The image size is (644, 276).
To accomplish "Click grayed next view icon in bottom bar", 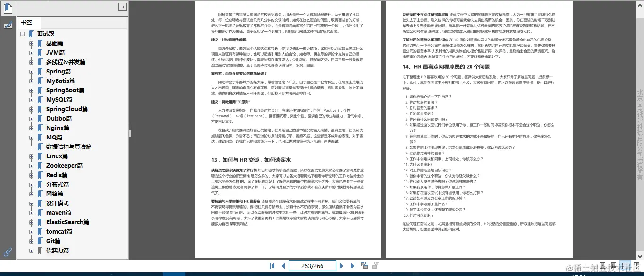I will click(376, 266).
